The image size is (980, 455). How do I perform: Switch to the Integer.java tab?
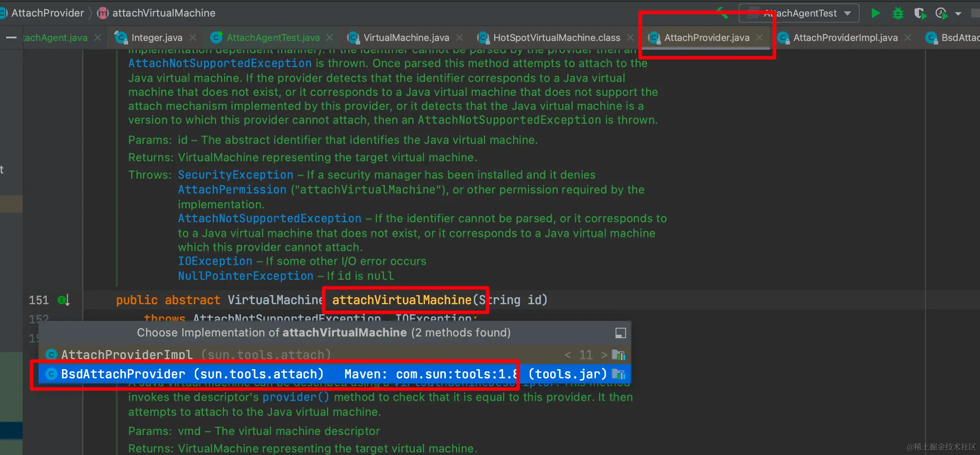click(157, 38)
